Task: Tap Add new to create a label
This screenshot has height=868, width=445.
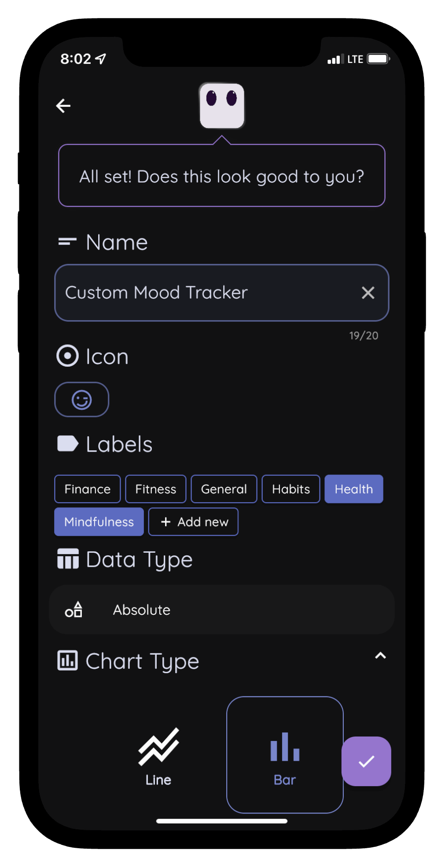Action: [193, 522]
